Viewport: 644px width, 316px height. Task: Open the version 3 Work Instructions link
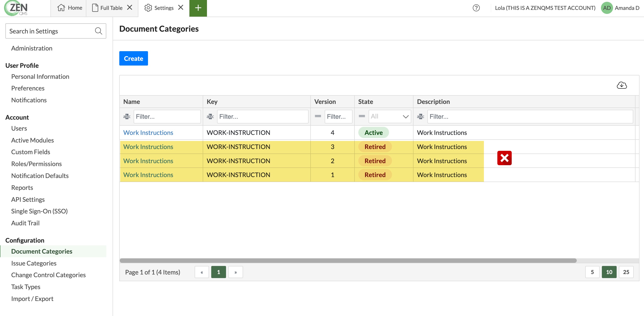148,147
